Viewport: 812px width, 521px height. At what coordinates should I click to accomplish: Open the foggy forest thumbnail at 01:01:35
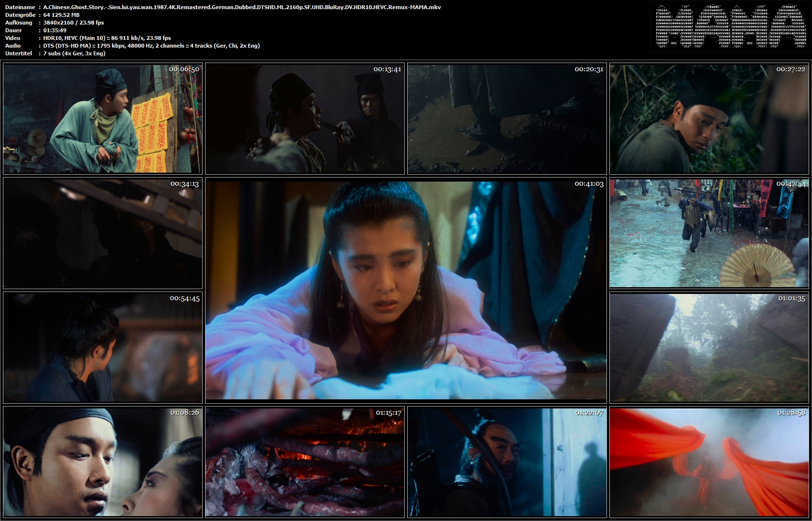pos(709,348)
